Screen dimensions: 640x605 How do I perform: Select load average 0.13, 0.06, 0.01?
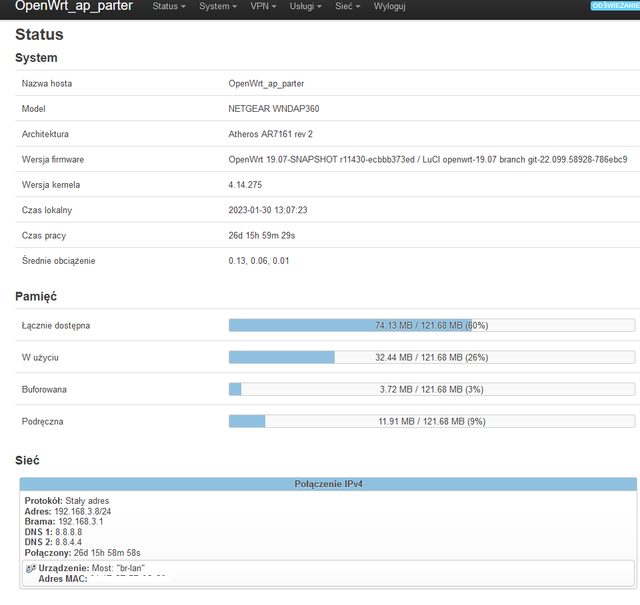(258, 260)
